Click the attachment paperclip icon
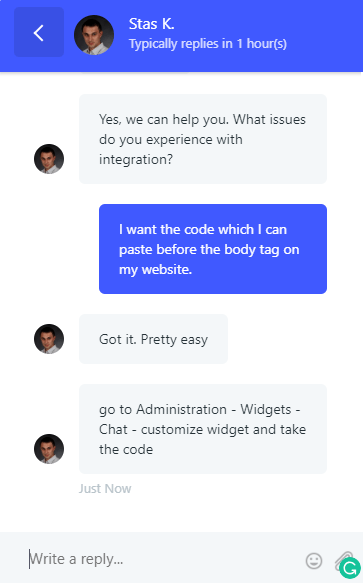The width and height of the screenshot is (363, 583). coord(341,559)
